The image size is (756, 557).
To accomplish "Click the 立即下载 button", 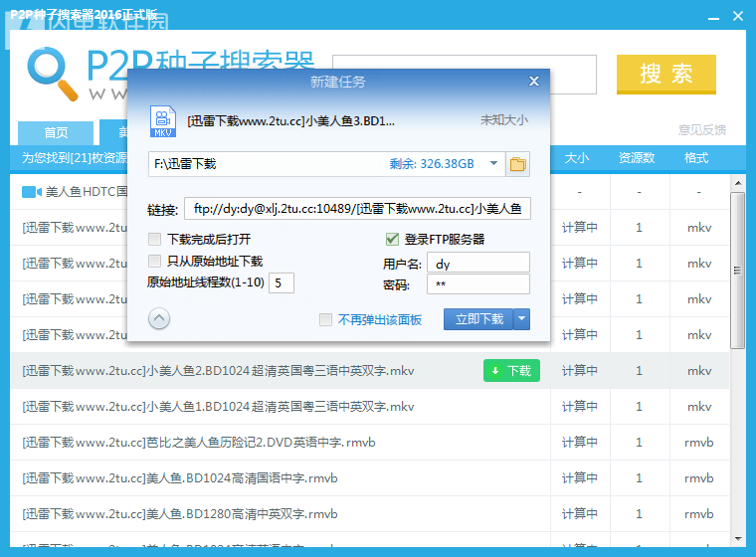I will pyautogui.click(x=478, y=318).
